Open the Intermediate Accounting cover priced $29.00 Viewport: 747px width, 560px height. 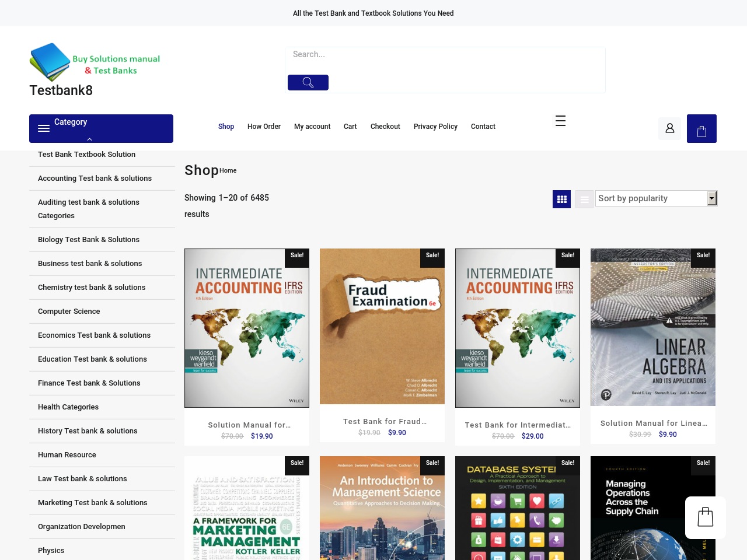click(518, 328)
